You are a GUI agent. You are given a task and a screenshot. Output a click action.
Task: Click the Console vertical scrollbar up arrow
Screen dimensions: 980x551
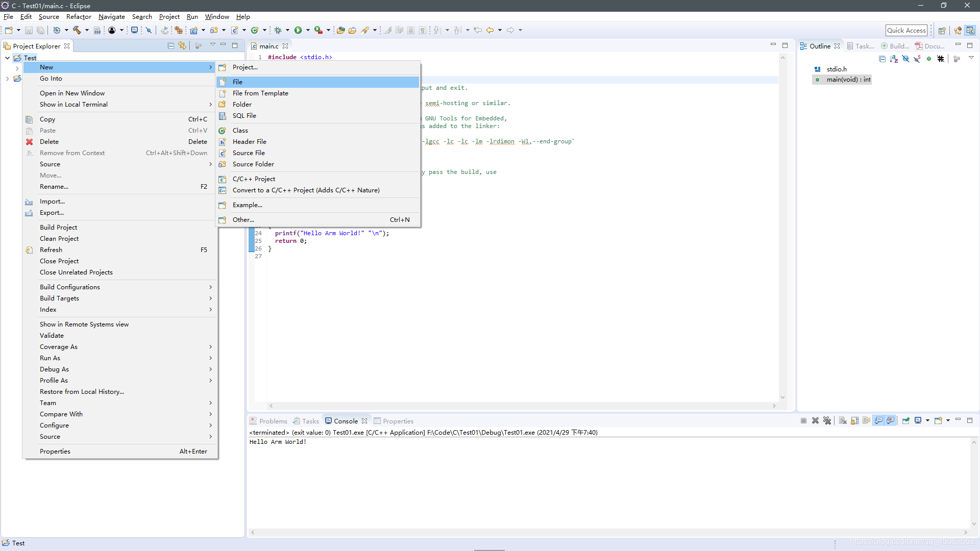974,442
